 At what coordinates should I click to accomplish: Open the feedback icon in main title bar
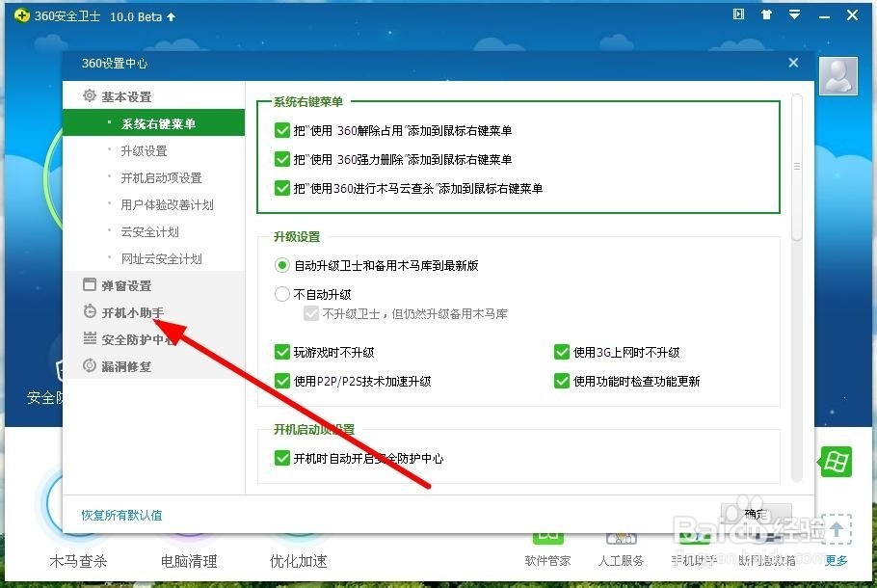click(738, 14)
